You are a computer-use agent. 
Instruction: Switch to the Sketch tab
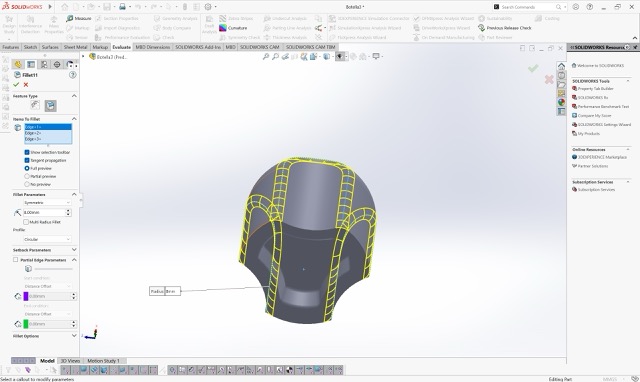[x=30, y=47]
